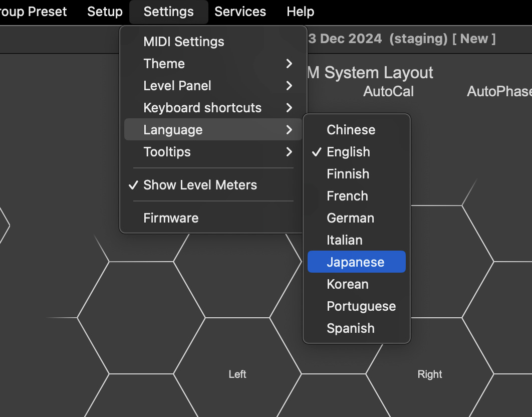Screen dimensions: 532x417
Task: Switch language to Finnish
Action: (348, 174)
